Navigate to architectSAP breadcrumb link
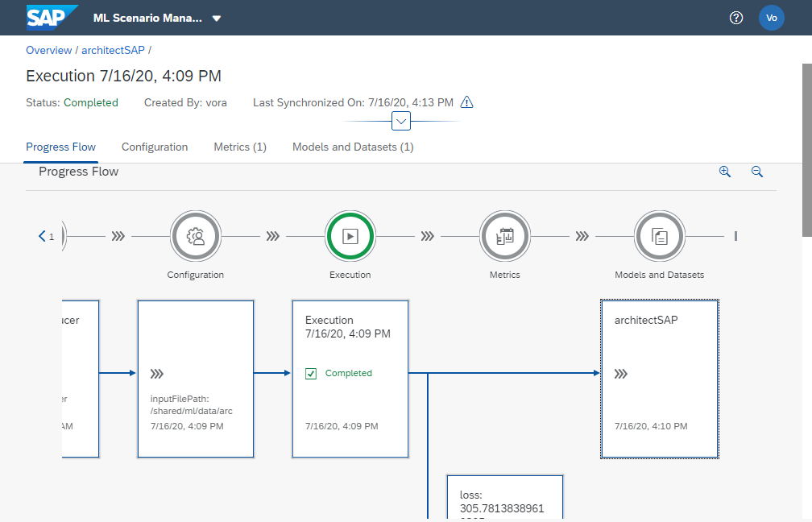 click(x=113, y=50)
